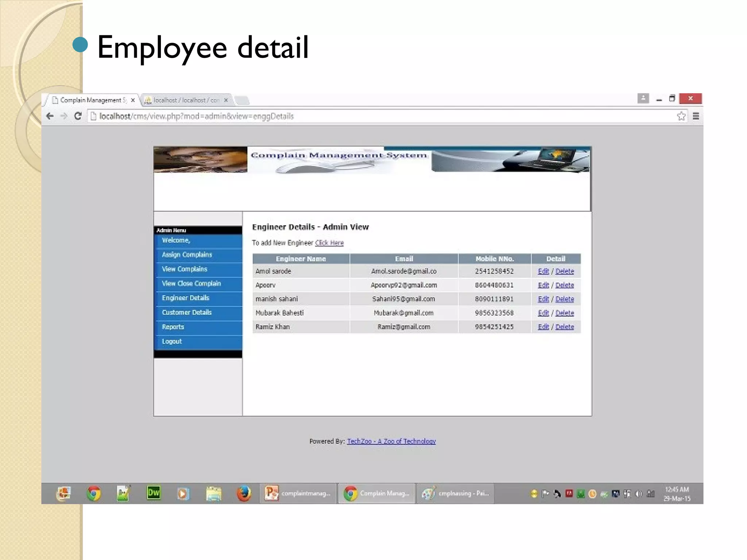Switch to localhost / localhost tab
The image size is (747, 560).
[x=186, y=100]
